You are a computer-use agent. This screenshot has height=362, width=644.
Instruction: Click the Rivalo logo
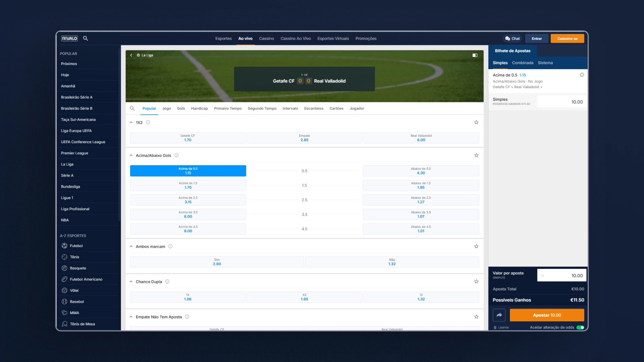click(x=69, y=39)
